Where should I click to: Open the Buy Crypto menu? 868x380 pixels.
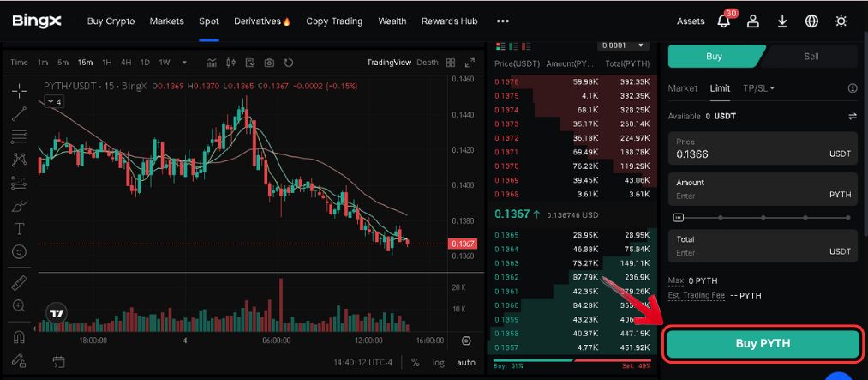(111, 21)
